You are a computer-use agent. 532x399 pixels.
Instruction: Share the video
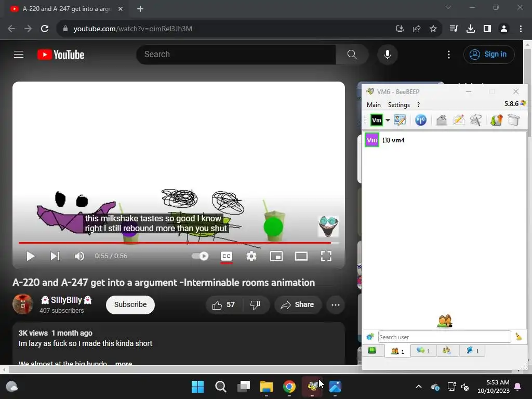[x=298, y=304]
